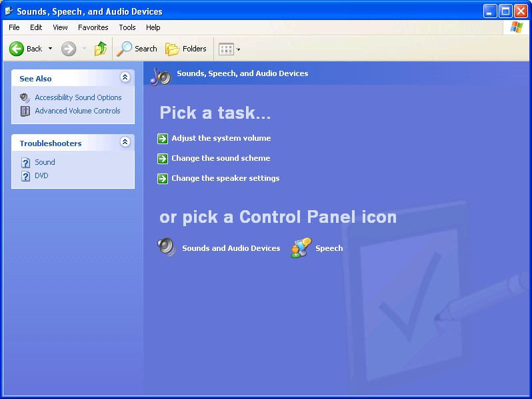Open the View menu
532x399 pixels.
click(60, 27)
